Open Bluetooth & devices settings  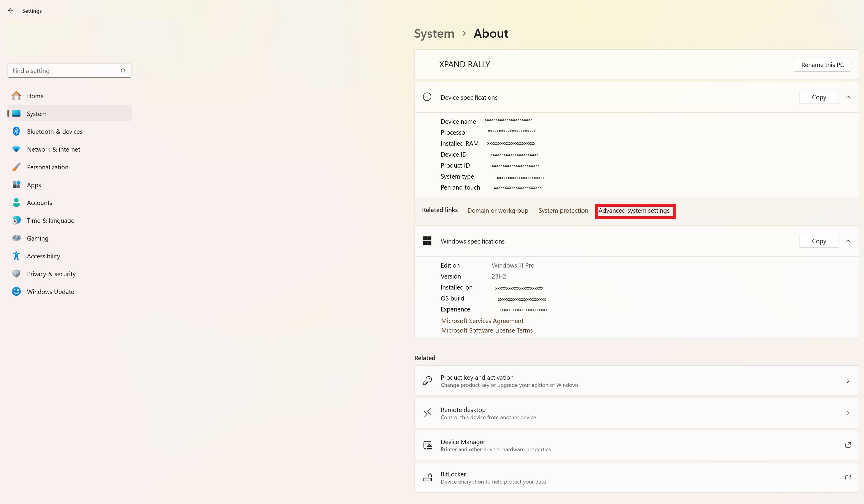[55, 132]
